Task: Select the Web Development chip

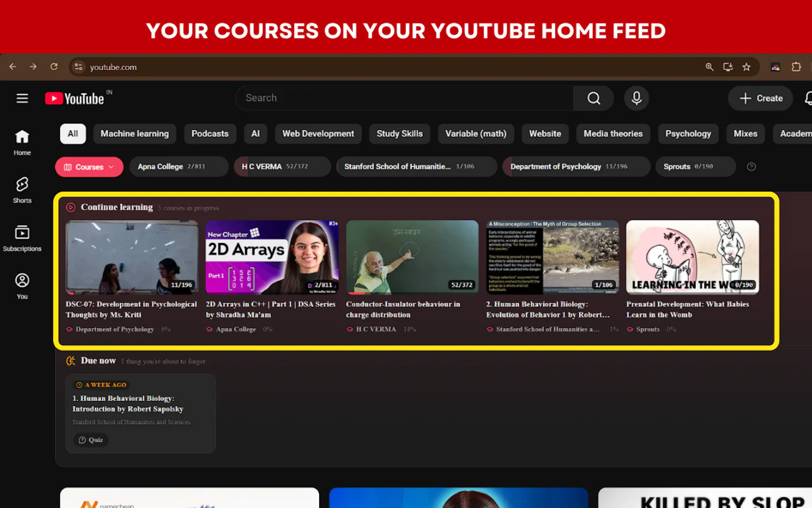Action: [318, 134]
